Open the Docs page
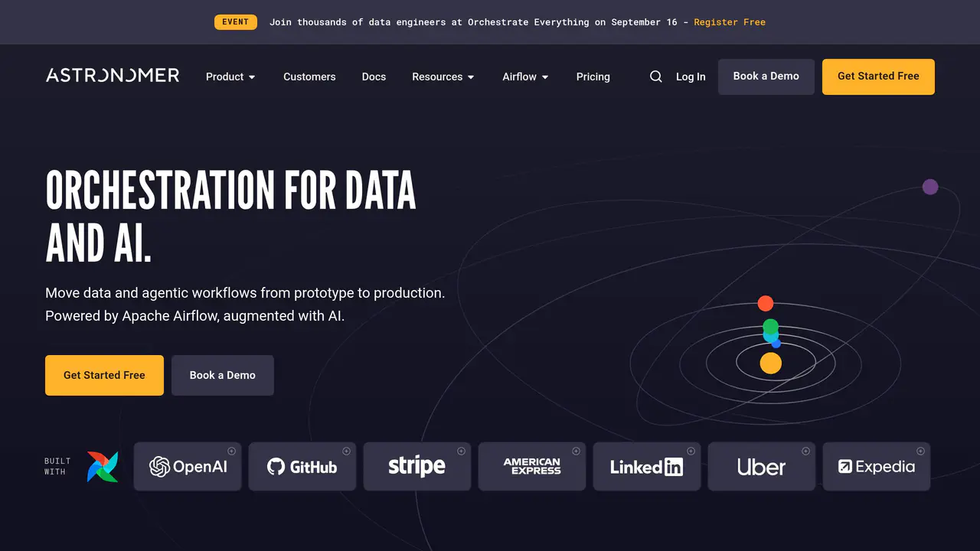 tap(374, 77)
